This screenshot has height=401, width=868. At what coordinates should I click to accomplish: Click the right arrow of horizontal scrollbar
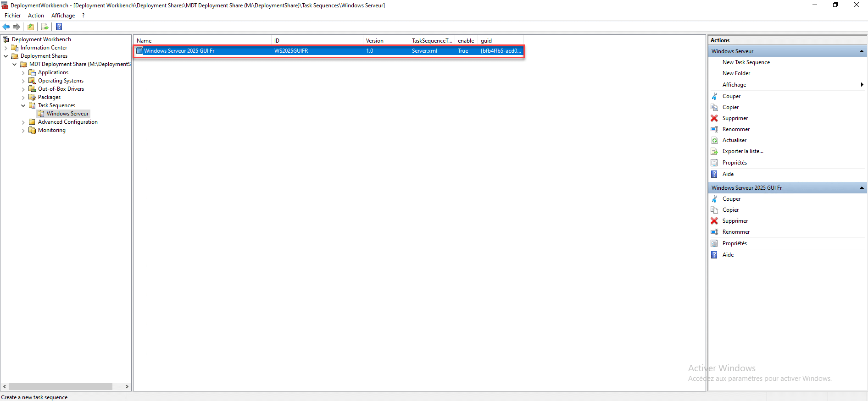(x=127, y=387)
